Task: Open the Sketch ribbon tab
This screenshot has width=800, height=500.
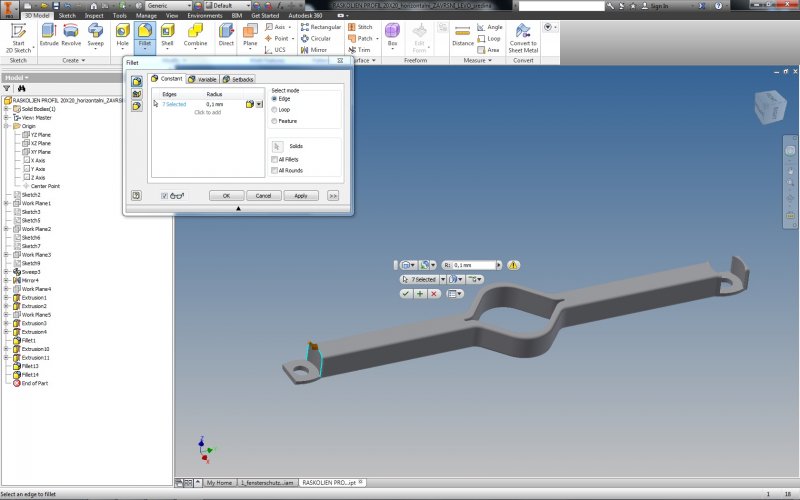Action: tap(67, 16)
